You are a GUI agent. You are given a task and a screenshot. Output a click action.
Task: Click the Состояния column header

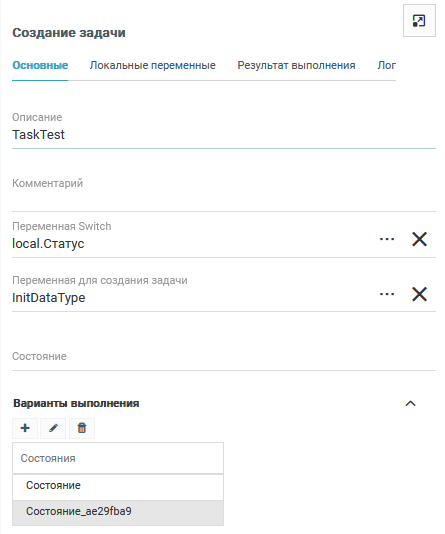pos(118,458)
